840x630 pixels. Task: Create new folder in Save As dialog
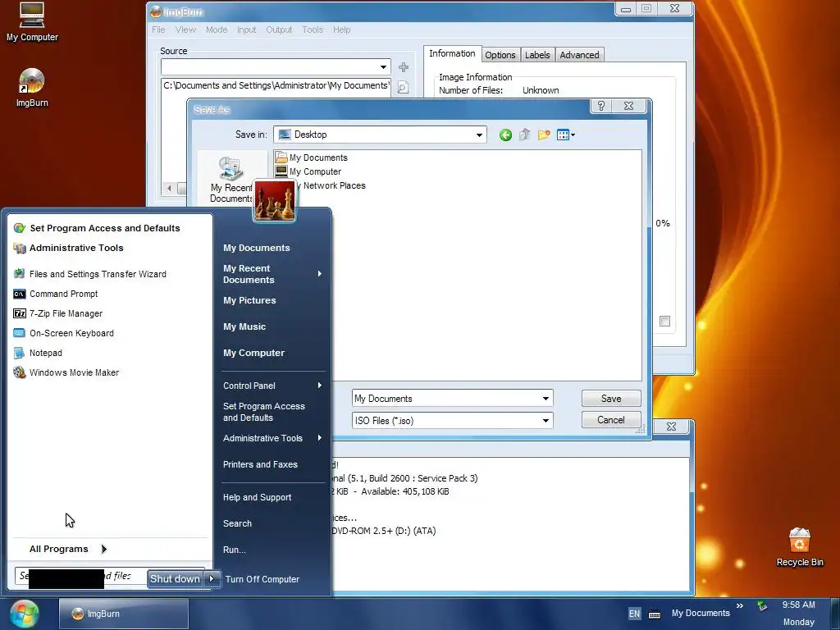point(544,135)
